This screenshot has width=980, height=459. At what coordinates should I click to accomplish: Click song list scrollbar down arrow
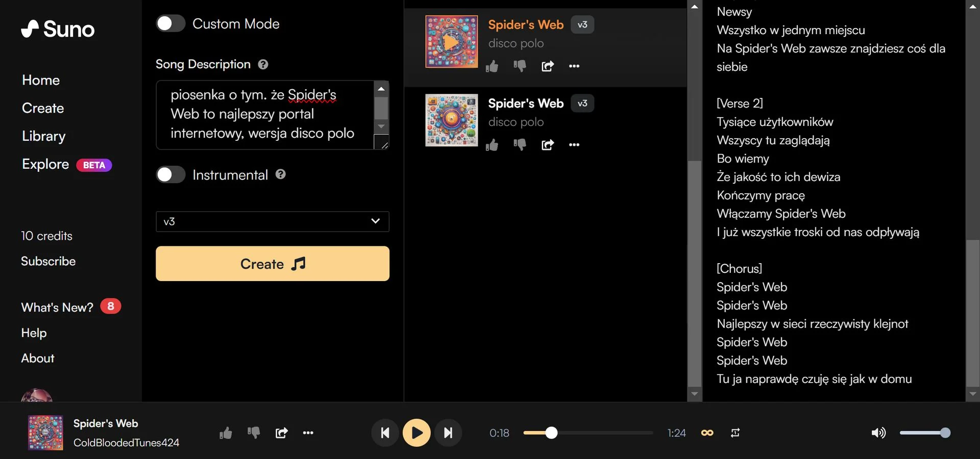click(695, 394)
